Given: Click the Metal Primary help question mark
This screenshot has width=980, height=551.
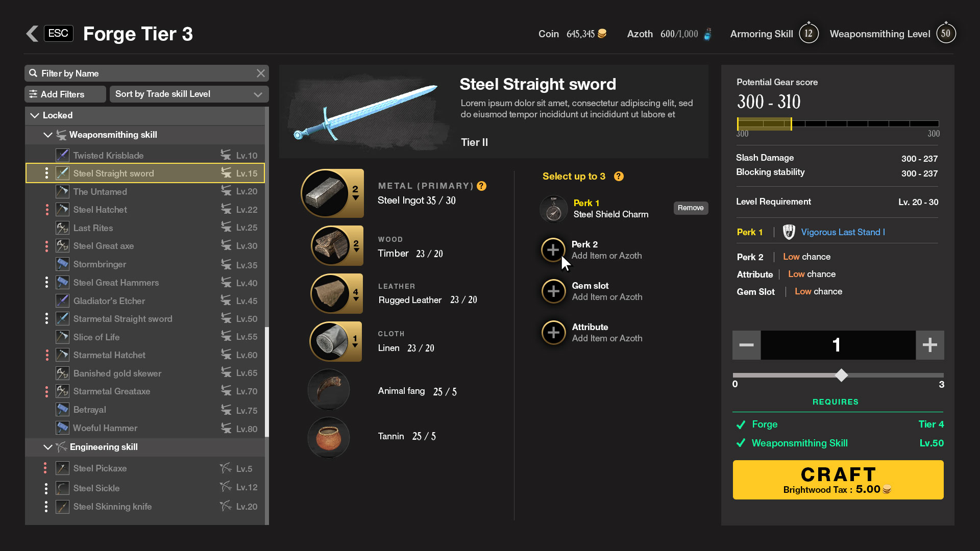Looking at the screenshot, I should click(481, 186).
